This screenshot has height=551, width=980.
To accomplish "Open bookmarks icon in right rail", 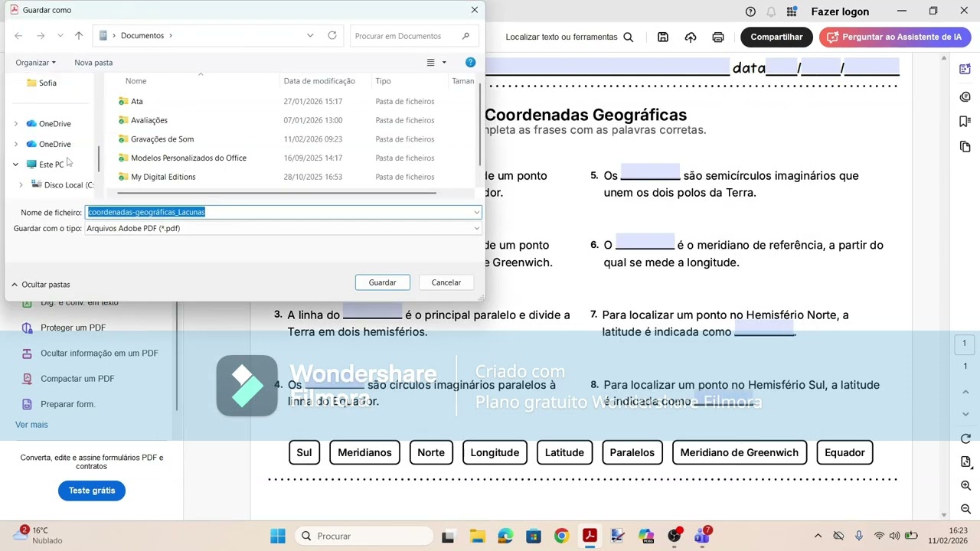I will point(965,122).
